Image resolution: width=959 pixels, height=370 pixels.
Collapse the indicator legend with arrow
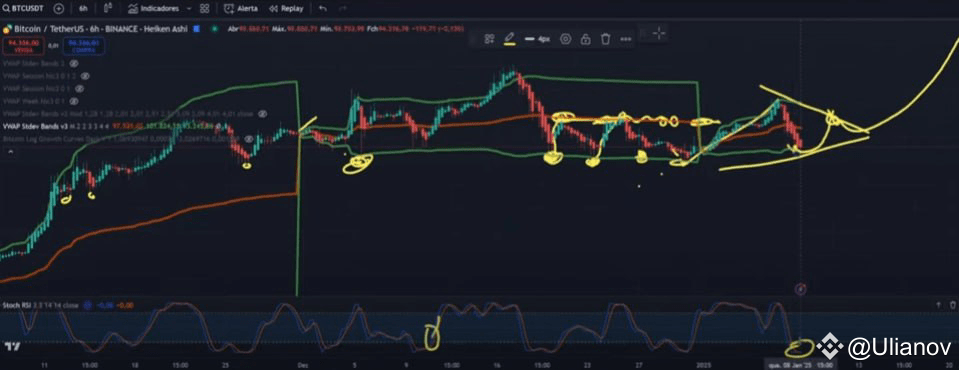pyautogui.click(x=9, y=151)
